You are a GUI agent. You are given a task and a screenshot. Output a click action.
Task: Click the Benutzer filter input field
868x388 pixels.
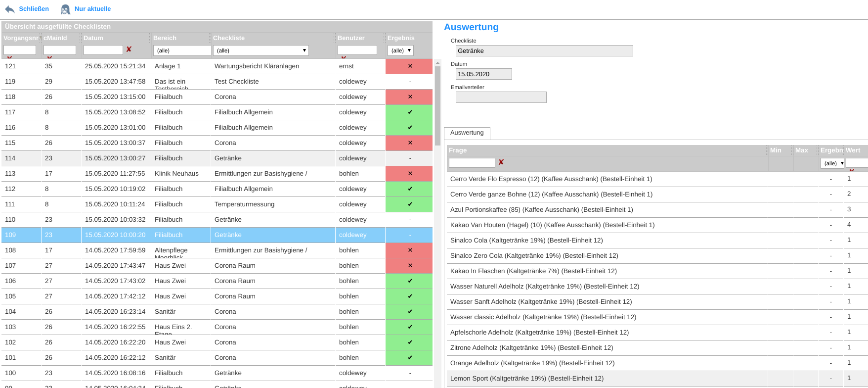point(357,50)
